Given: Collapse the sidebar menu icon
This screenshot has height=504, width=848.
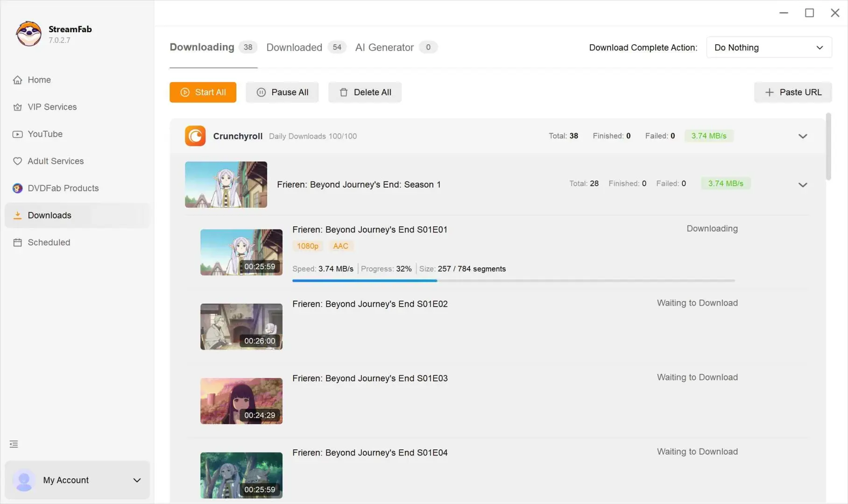Looking at the screenshot, I should click(14, 444).
